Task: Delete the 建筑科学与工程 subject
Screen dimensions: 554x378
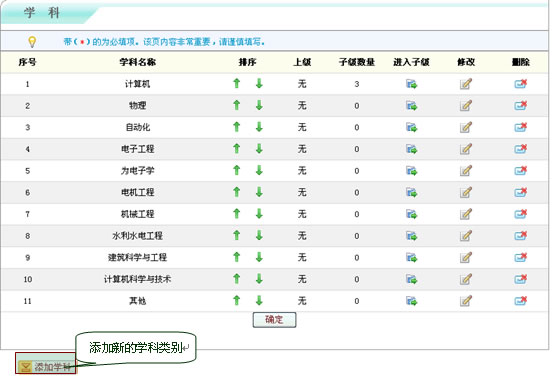Action: pos(520,257)
